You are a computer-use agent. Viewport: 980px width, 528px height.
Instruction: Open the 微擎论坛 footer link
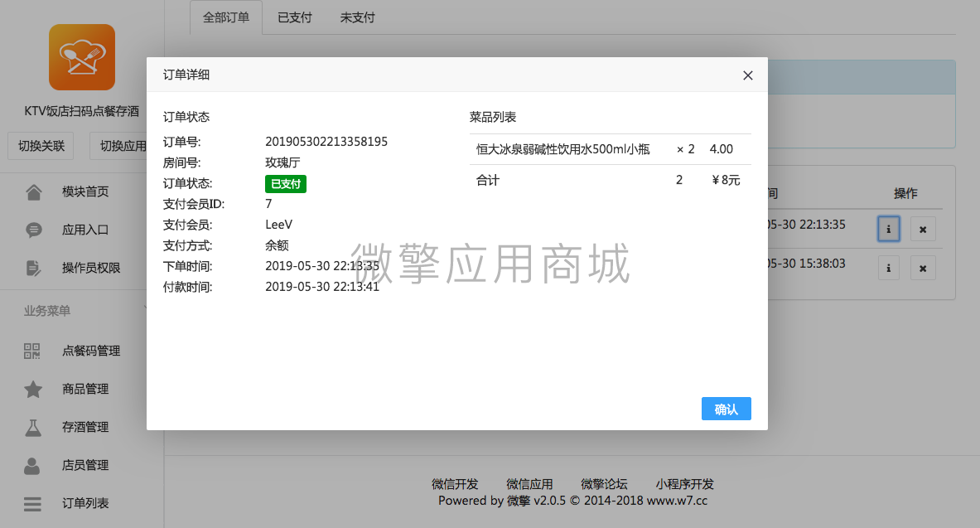coord(604,484)
